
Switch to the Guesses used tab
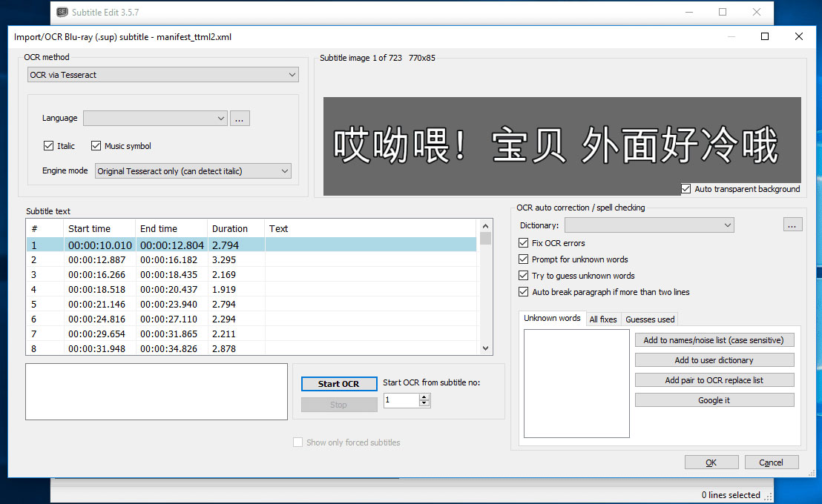click(x=650, y=319)
